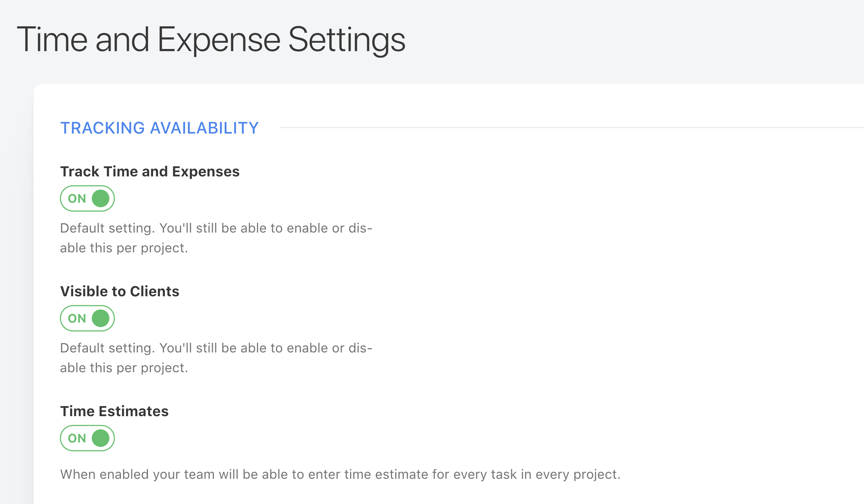Image resolution: width=864 pixels, height=504 pixels.
Task: Click the word Settings in page title
Action: (x=347, y=40)
